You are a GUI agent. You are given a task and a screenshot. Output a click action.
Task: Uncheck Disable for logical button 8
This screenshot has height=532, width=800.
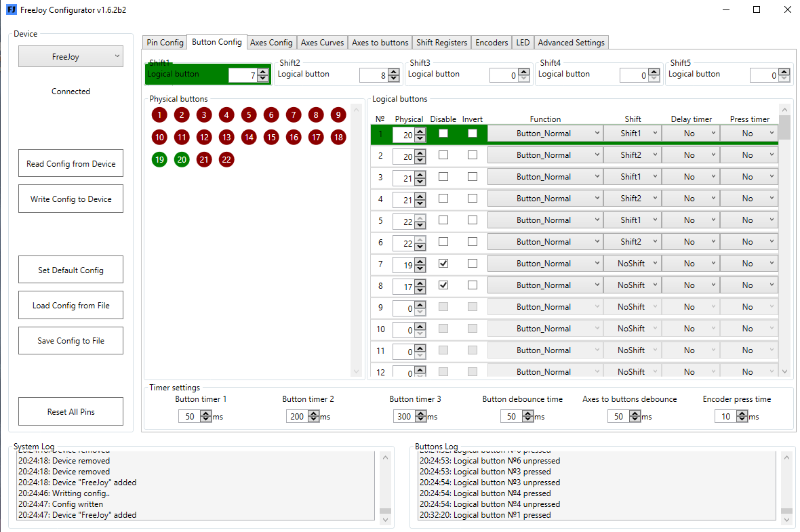(x=443, y=285)
